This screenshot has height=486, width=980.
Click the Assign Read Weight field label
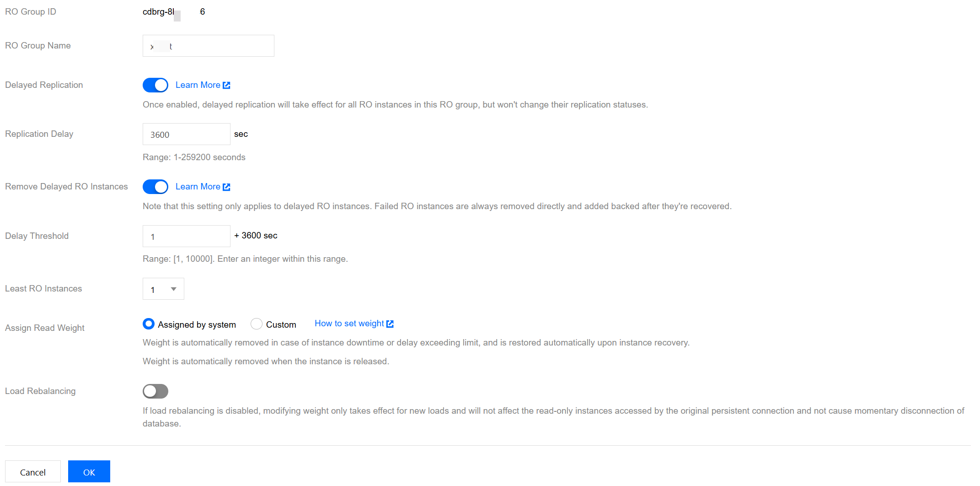click(45, 328)
